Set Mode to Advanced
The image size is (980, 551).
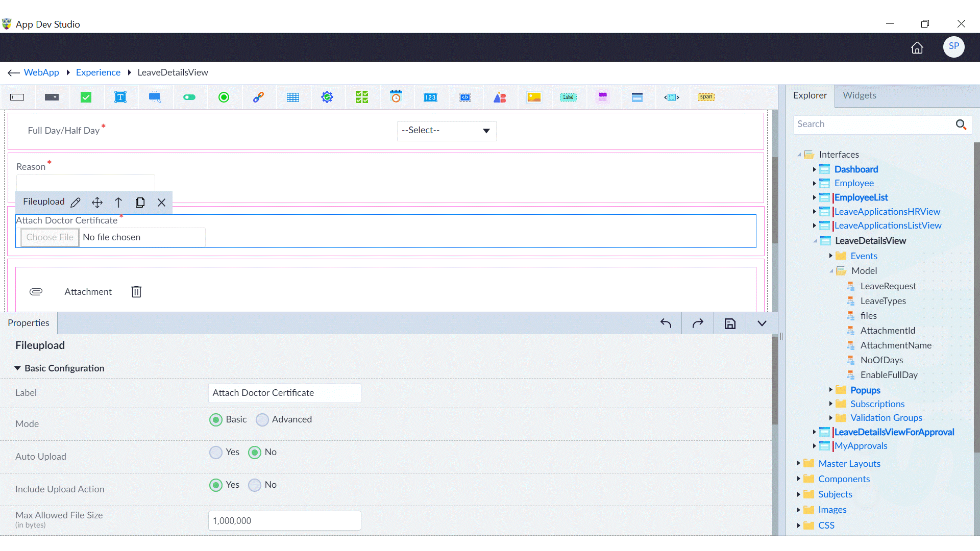click(x=262, y=420)
